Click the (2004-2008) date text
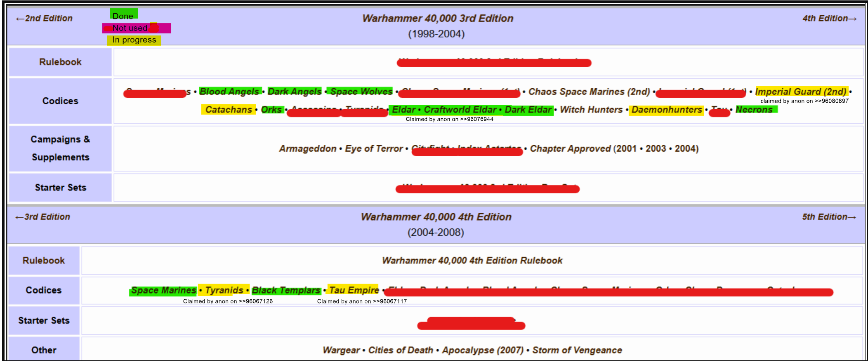Screen dimensions: 868x362 point(436,233)
